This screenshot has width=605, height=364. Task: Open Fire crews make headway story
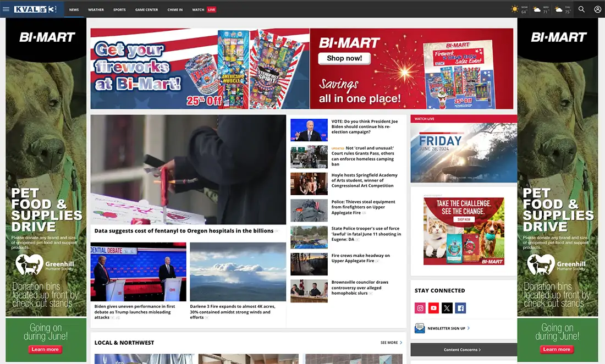pyautogui.click(x=360, y=258)
